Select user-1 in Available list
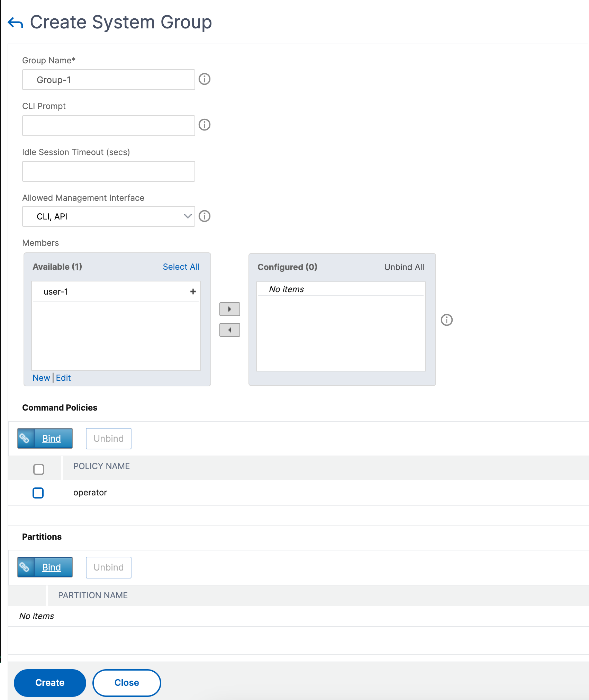The height and width of the screenshot is (700, 589). 116,291
